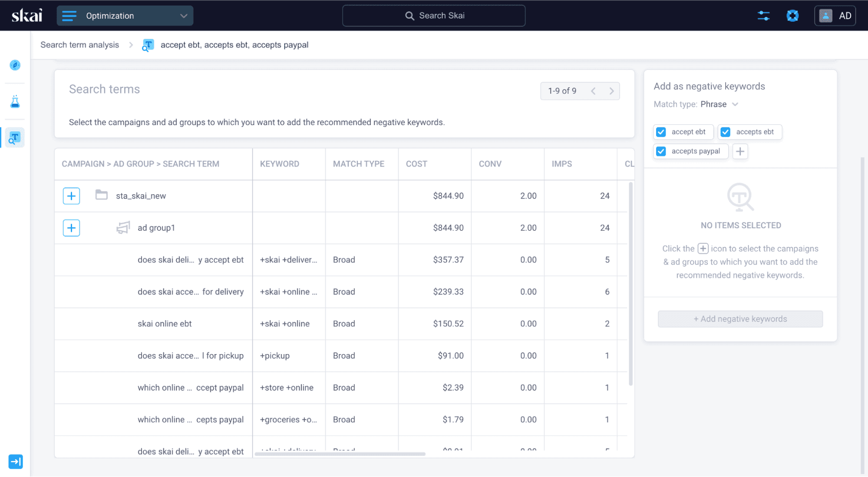Click the +groceries +o... keyword cell

click(288, 420)
